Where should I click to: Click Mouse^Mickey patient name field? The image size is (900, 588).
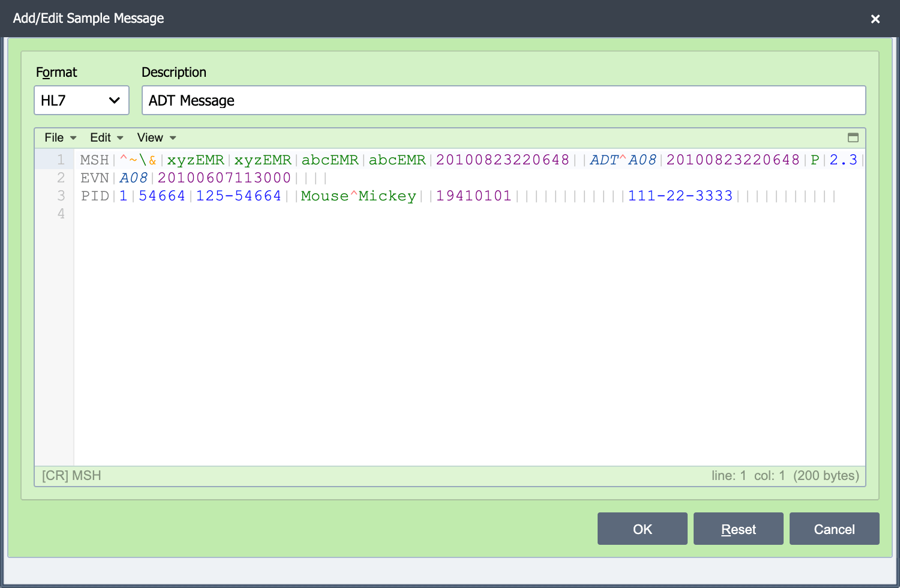[x=358, y=196]
